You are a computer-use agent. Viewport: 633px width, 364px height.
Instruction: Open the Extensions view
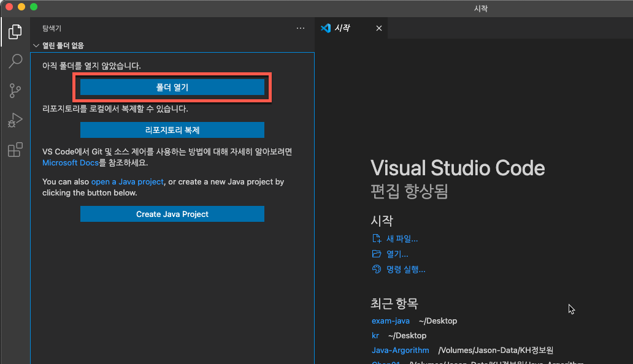click(15, 150)
